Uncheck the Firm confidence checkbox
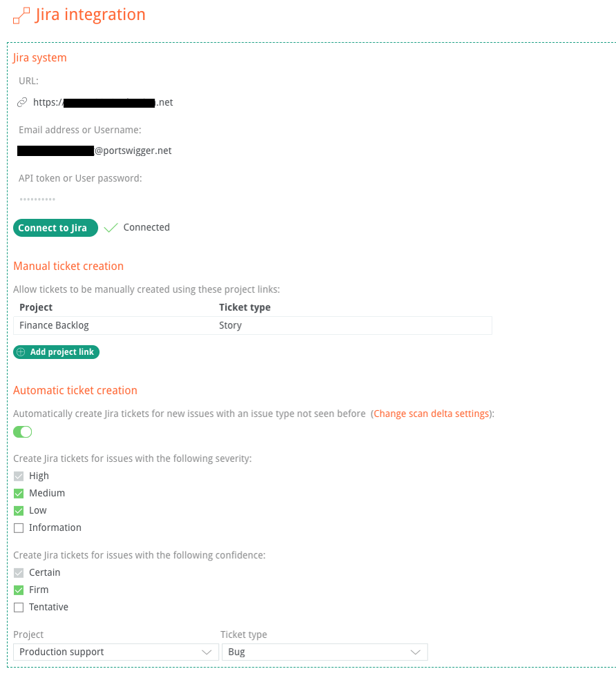 (19, 590)
